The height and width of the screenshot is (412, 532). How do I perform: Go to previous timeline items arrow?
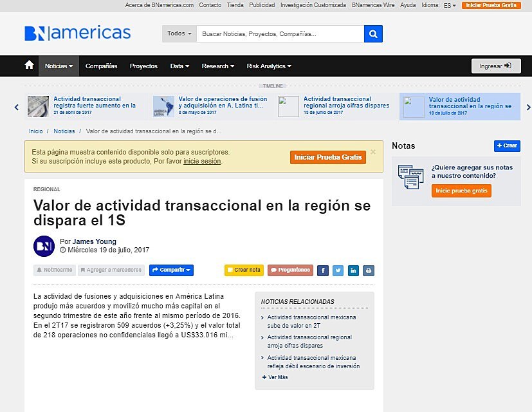[x=16, y=108]
